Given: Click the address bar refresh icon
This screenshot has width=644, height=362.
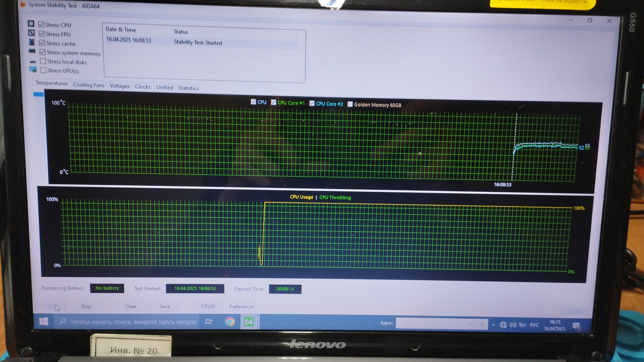Looking at the screenshot, I should pos(482,324).
